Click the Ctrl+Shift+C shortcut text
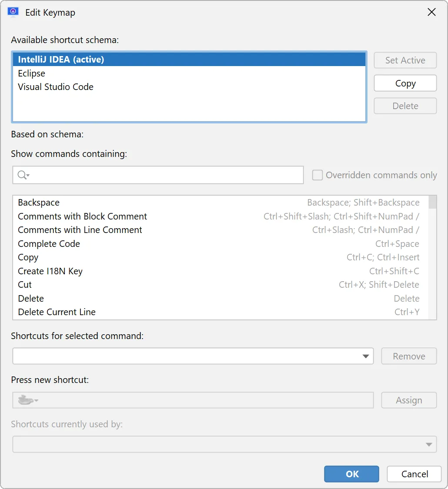Screen dimensions: 448x489 [395, 271]
